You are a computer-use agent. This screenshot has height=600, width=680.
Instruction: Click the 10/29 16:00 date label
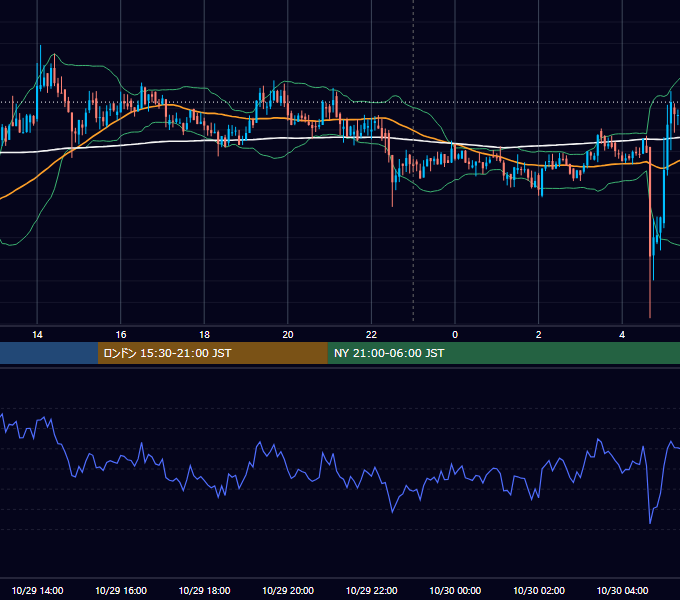(121, 590)
